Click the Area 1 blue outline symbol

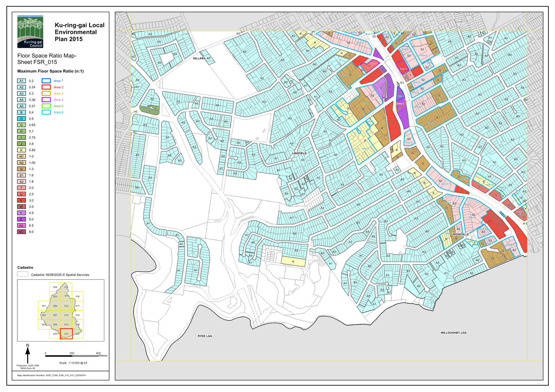coord(46,81)
